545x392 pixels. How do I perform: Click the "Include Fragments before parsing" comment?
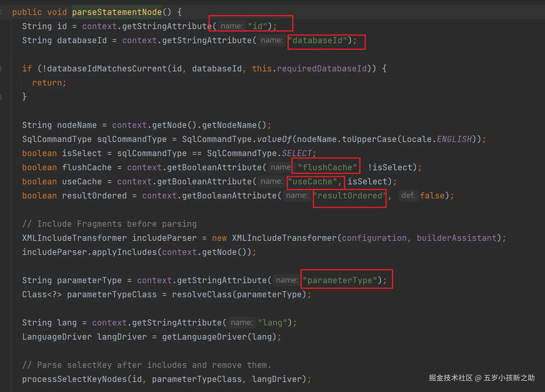(x=109, y=224)
